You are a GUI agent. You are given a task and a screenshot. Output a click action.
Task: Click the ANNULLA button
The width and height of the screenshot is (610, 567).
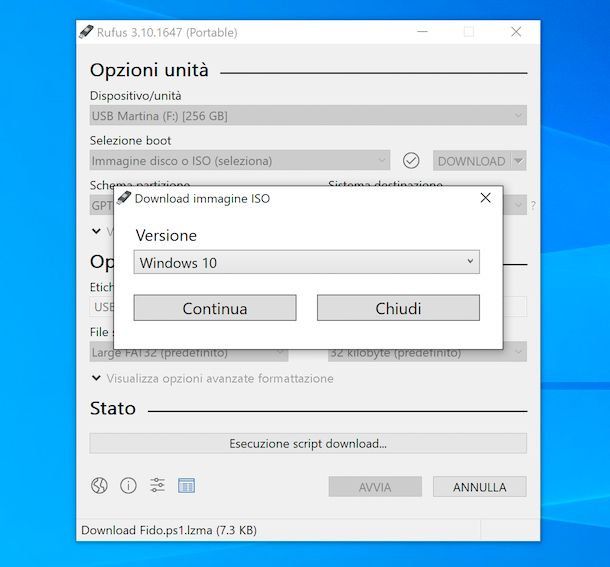click(480, 487)
